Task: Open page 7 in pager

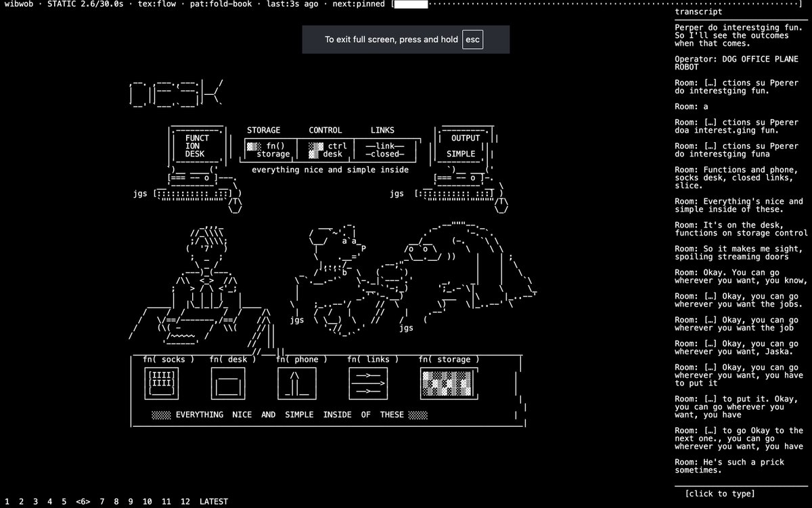Action: [x=102, y=502]
